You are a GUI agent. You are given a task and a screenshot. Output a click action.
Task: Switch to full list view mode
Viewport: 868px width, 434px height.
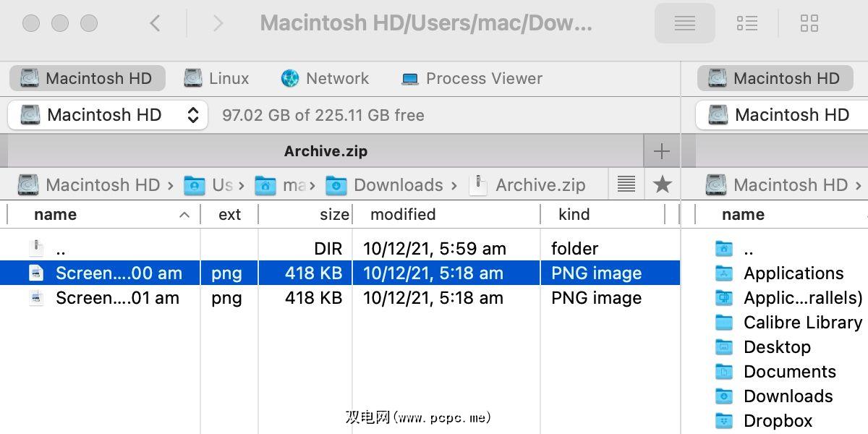(x=684, y=24)
